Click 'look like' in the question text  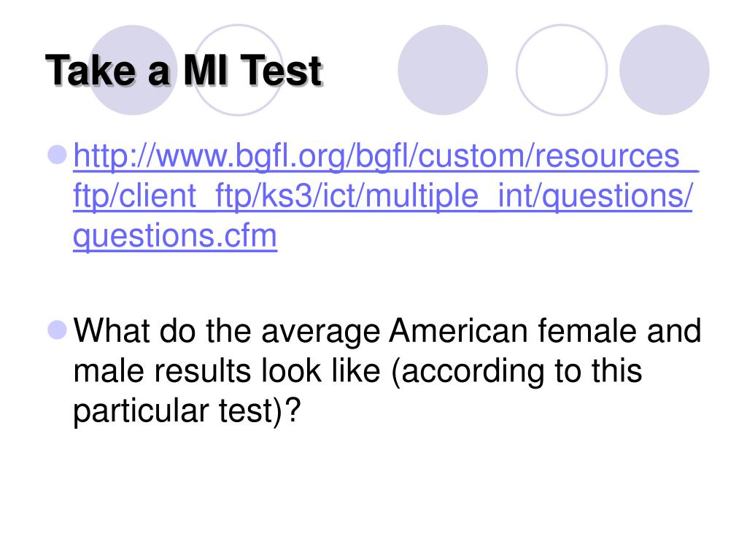[321, 371]
